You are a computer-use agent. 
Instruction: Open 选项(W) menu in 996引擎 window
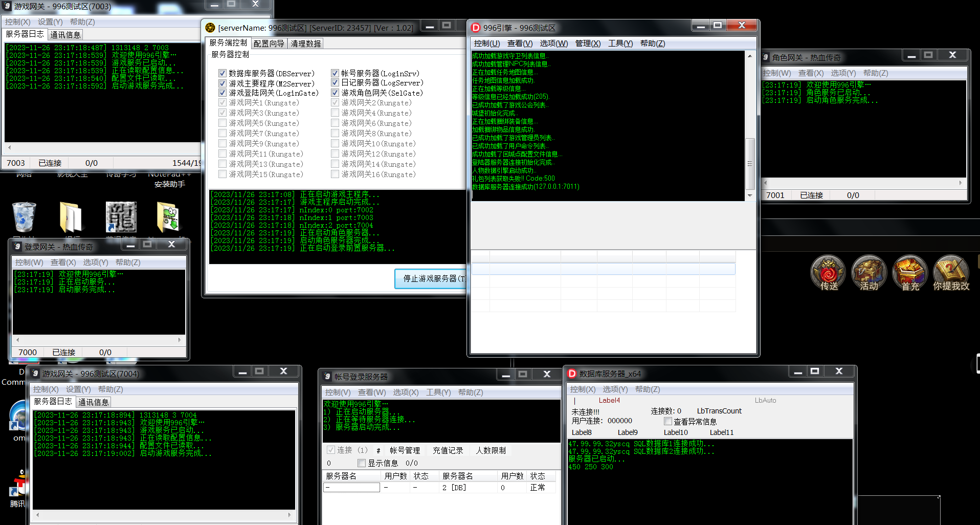553,43
